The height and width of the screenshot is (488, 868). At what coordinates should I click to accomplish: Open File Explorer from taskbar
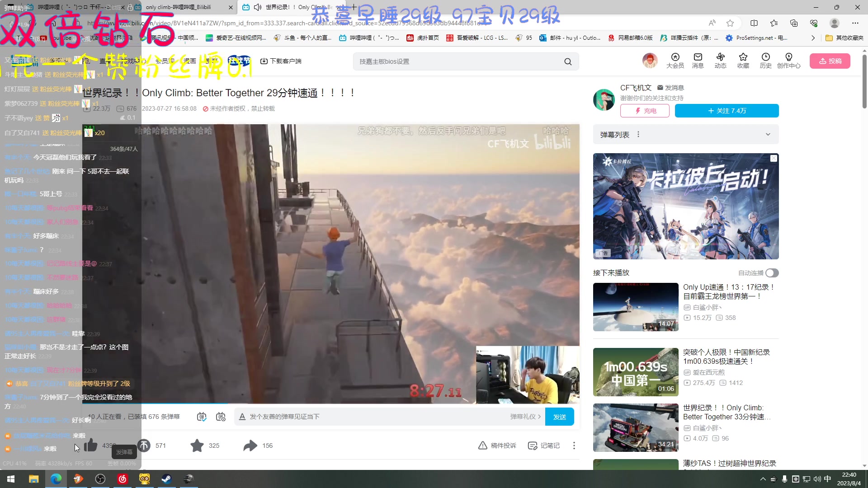coord(33,479)
